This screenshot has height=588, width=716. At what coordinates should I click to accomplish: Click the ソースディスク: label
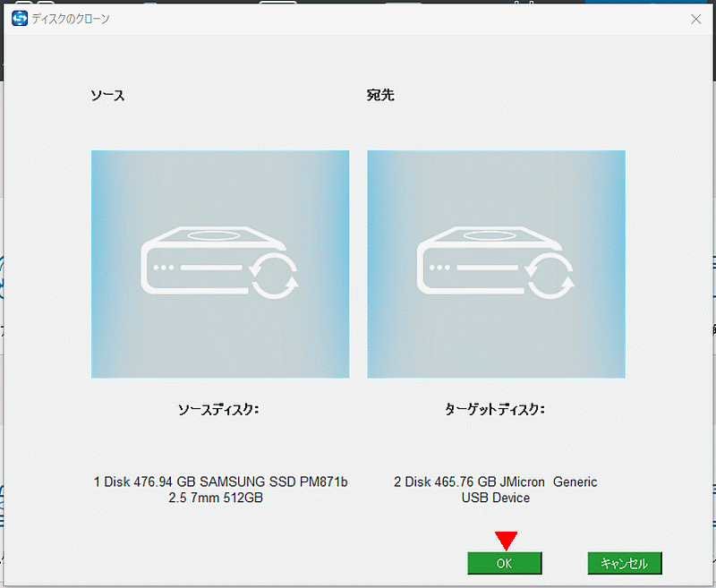[218, 410]
